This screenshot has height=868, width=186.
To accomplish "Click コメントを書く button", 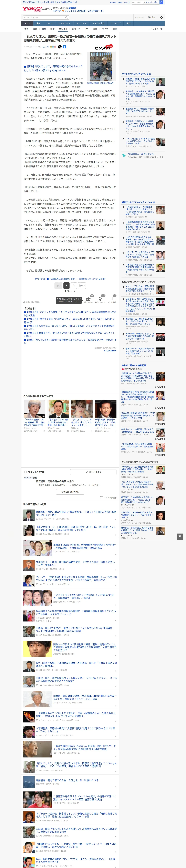I will [x=93, y=472].
